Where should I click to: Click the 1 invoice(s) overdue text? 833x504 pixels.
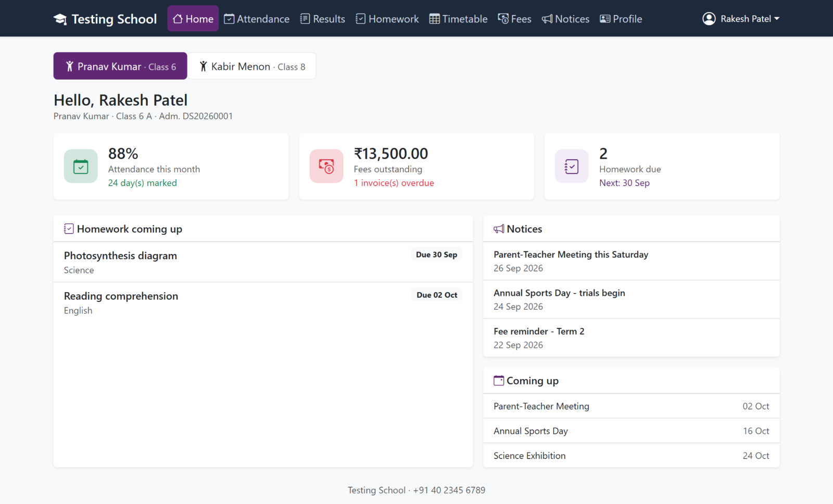tap(394, 183)
